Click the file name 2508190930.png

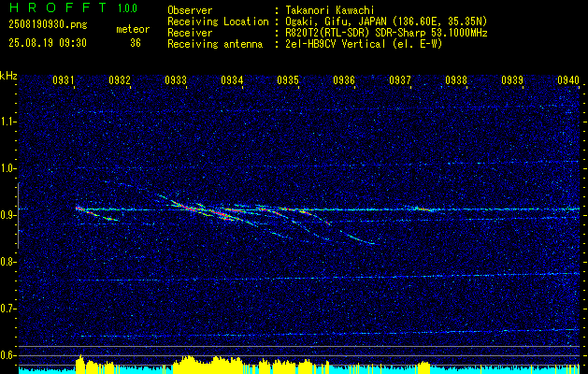click(x=48, y=25)
